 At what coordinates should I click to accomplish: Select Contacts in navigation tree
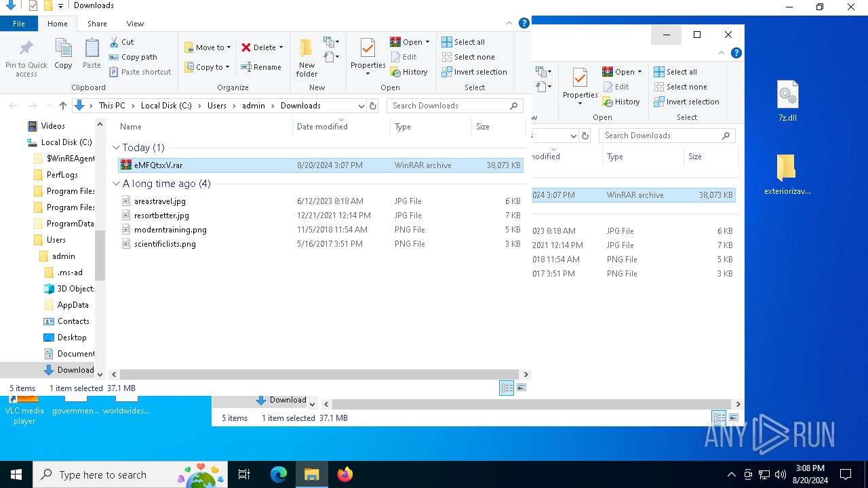tap(73, 321)
